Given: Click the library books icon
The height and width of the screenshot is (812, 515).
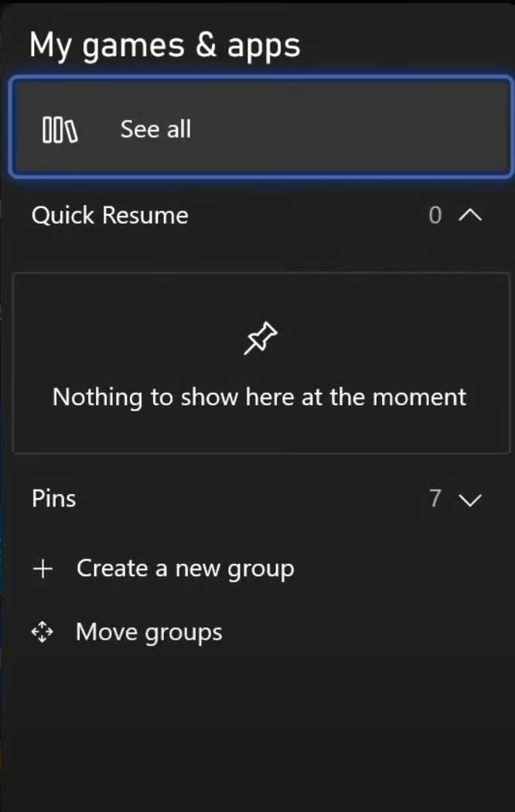Looking at the screenshot, I should click(60, 129).
